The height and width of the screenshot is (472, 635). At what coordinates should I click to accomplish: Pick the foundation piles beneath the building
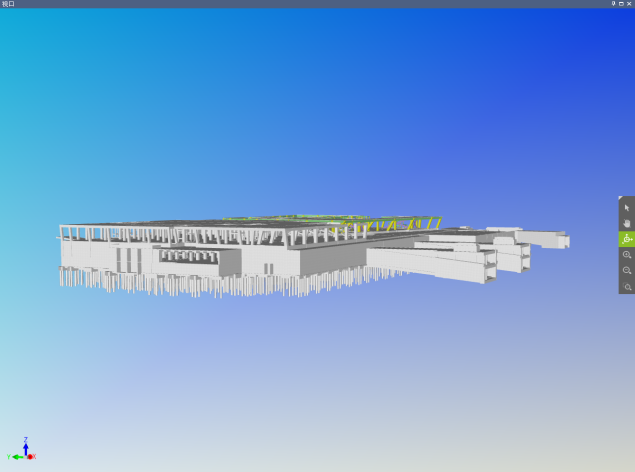200,285
